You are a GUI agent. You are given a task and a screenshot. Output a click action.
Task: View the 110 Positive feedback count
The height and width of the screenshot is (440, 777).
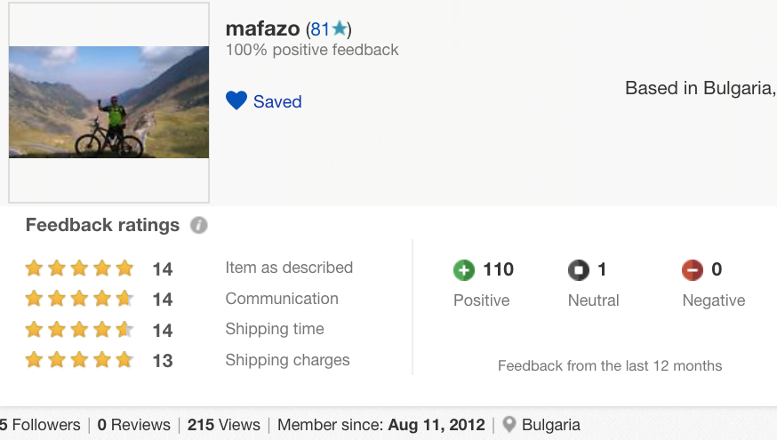tap(499, 270)
